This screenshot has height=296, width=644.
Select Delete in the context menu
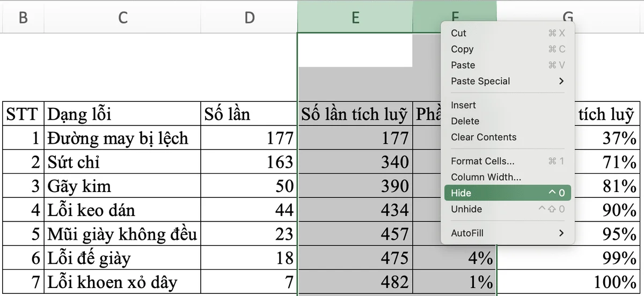(x=508, y=121)
